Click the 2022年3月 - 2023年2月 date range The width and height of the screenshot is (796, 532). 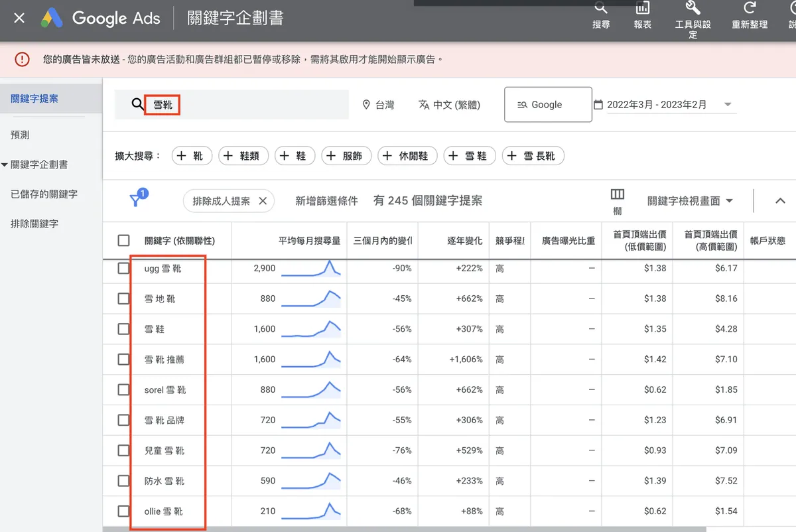(x=657, y=105)
